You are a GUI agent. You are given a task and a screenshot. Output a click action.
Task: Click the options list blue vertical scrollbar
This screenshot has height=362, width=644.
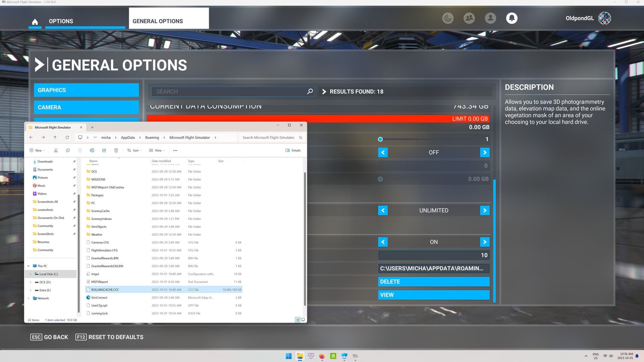494,241
